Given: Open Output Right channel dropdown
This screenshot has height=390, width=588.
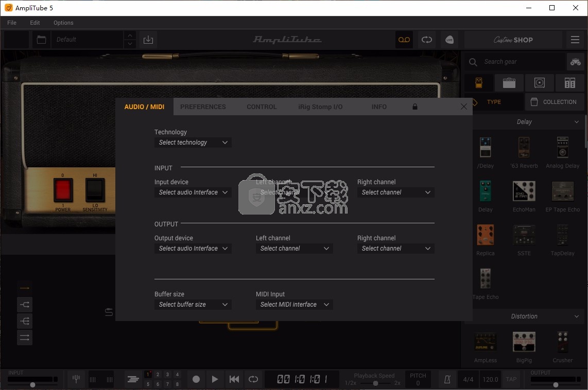Looking at the screenshot, I should [x=395, y=249].
